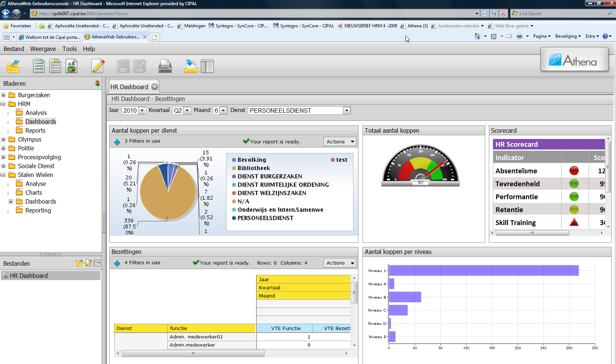Expand Dashboards under Stalen Wielen
The width and height of the screenshot is (616, 364).
11,201
